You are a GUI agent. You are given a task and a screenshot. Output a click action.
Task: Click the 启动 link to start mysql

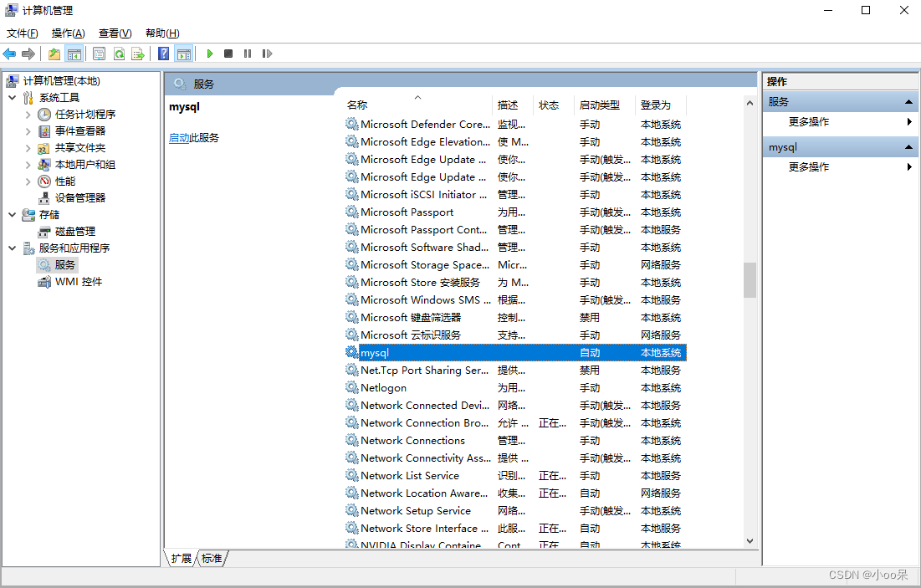point(179,138)
